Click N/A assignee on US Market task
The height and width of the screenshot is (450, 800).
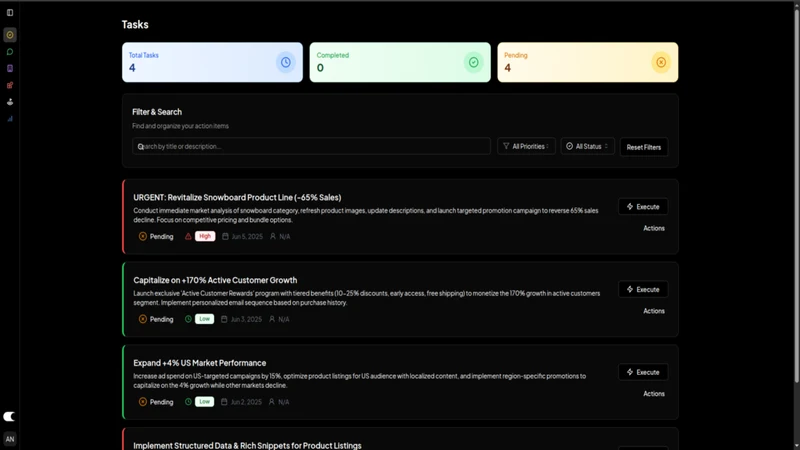[284, 402]
